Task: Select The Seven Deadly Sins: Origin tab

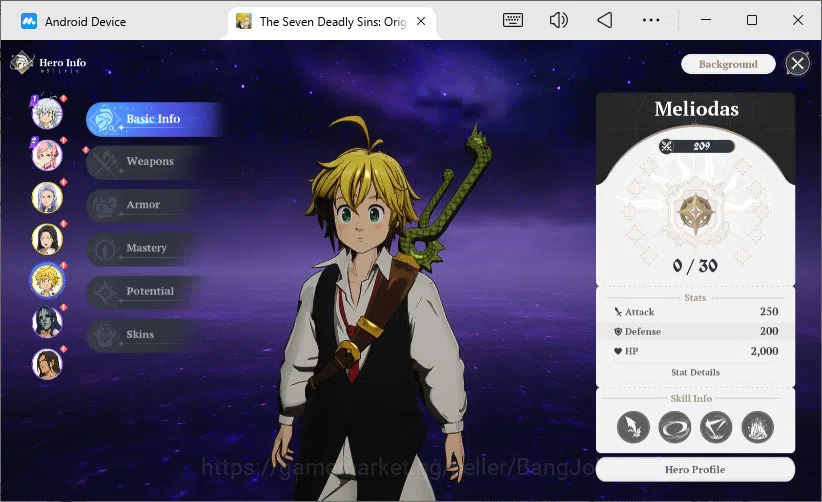Action: (x=332, y=21)
